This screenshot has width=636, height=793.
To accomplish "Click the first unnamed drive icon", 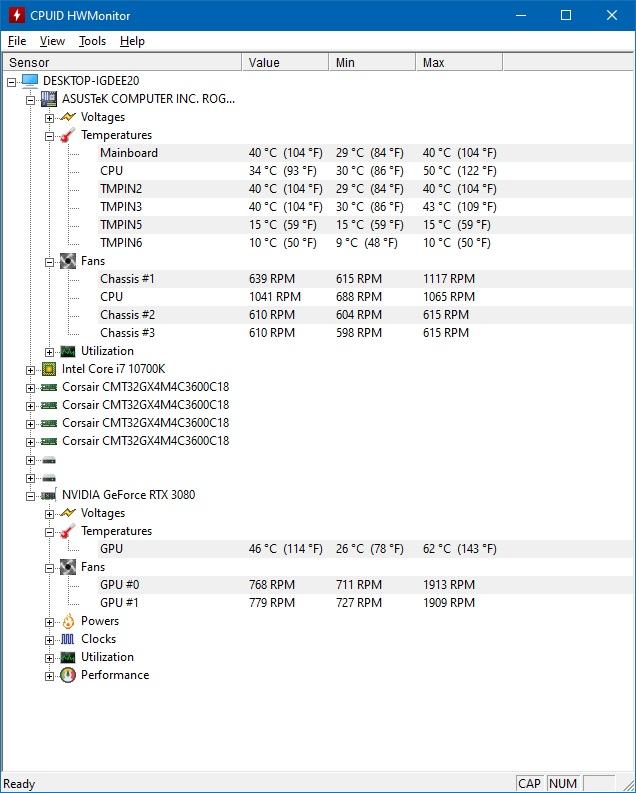I will pos(49,460).
